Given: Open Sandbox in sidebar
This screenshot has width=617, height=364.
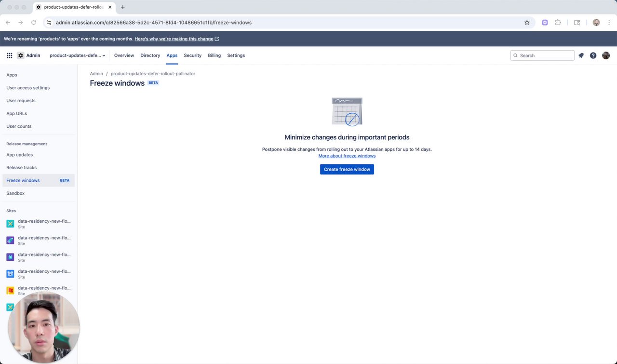Looking at the screenshot, I should pyautogui.click(x=39, y=193).
